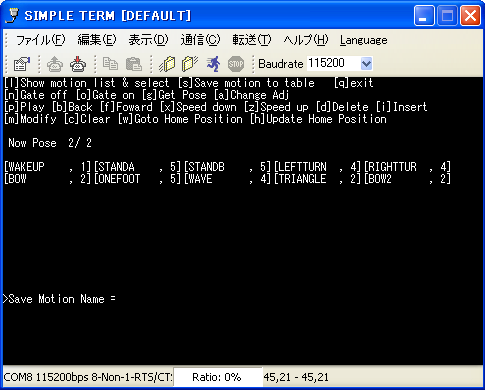Open the 編集(E) menu
Viewport: 485px width, 390px height.
[97, 40]
